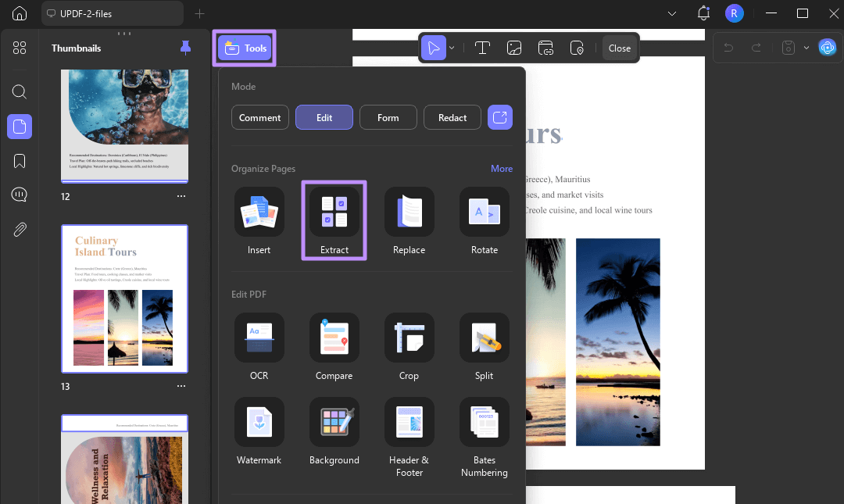844x504 pixels.
Task: Expand the UPDF-2-files window title dropdown
Action: point(672,13)
